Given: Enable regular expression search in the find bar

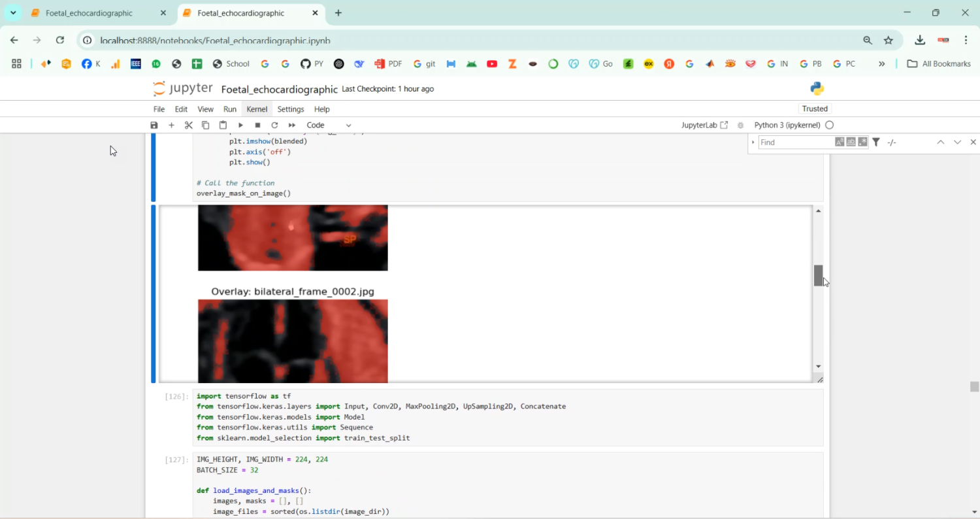Looking at the screenshot, I should (x=862, y=142).
